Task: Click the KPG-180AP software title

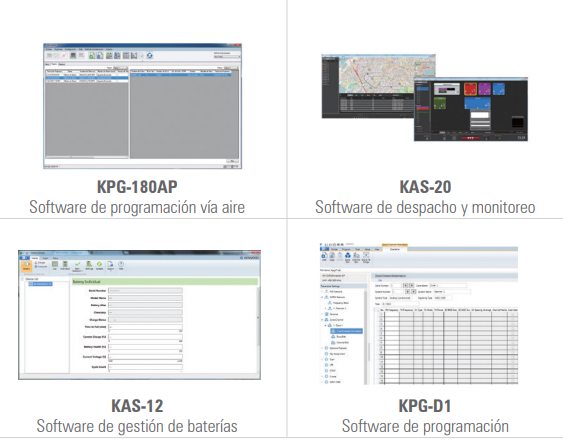Action: tap(137, 187)
